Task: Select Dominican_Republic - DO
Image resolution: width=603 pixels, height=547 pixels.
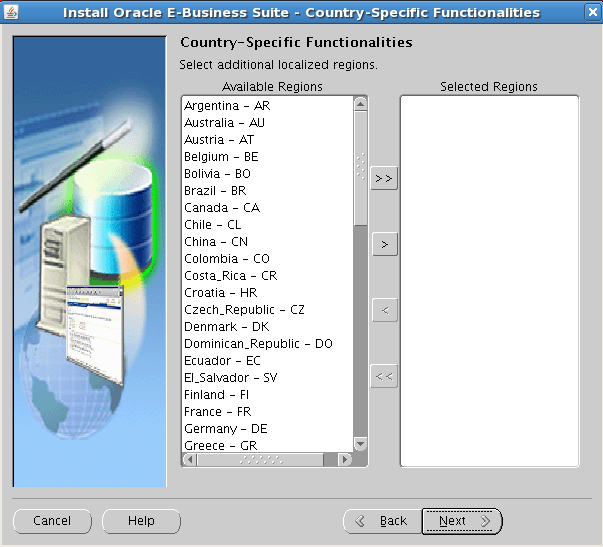Action: coord(267,344)
